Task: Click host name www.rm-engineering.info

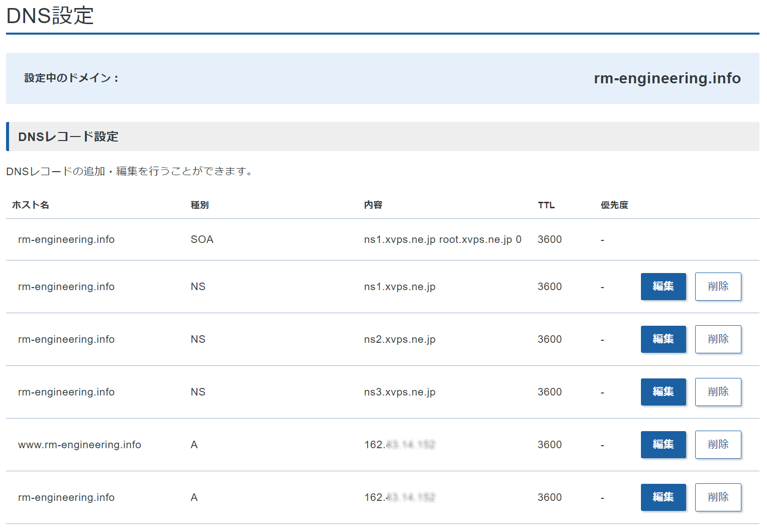Action: pyautogui.click(x=79, y=445)
